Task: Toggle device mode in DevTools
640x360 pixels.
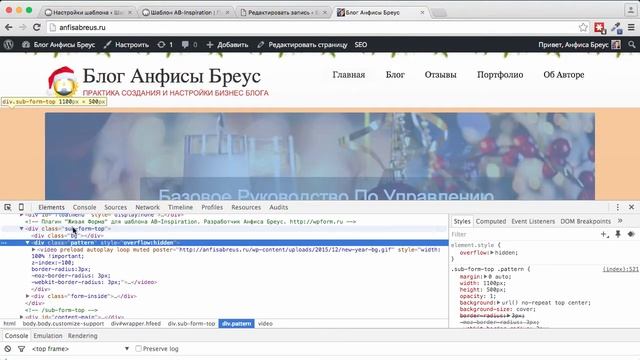Action: coord(21,207)
